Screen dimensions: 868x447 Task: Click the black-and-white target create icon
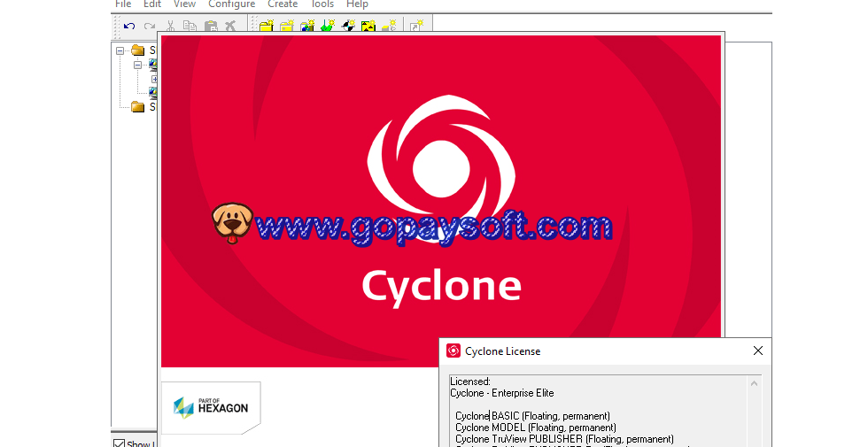(x=348, y=26)
